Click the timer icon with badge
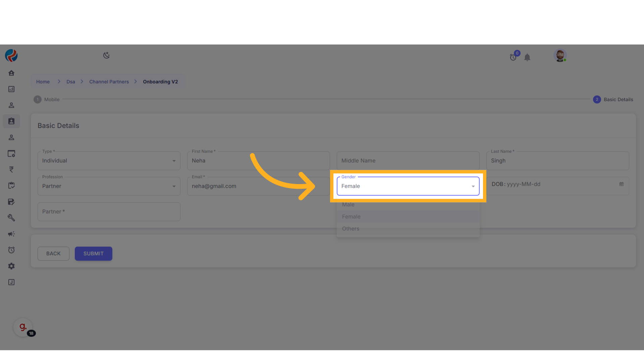 pyautogui.click(x=513, y=57)
